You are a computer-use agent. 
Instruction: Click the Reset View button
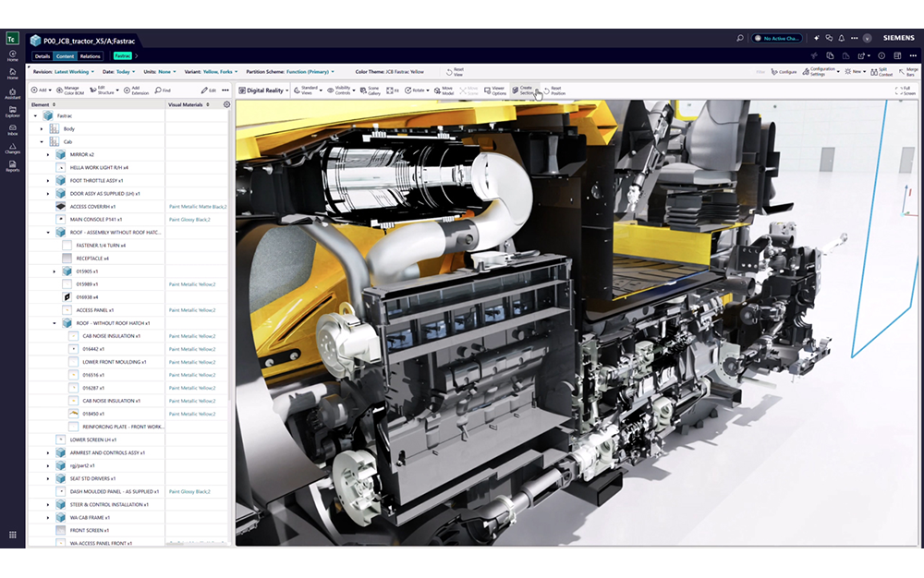click(455, 72)
